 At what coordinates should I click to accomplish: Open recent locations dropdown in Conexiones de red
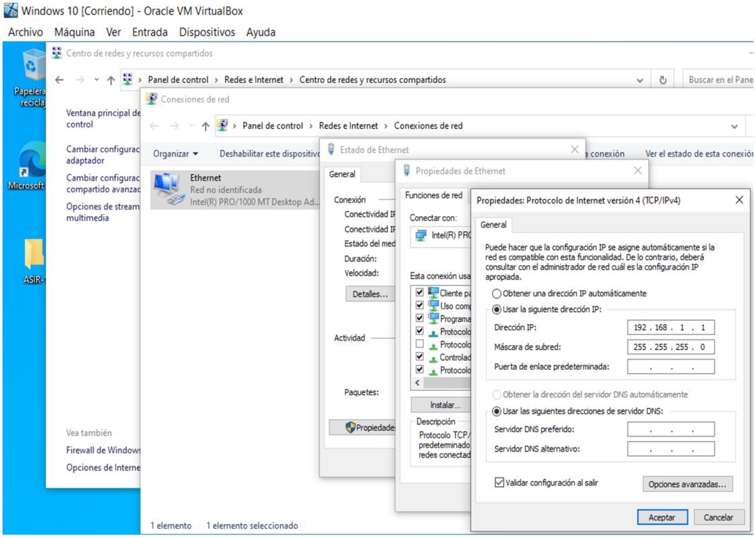[x=192, y=126]
